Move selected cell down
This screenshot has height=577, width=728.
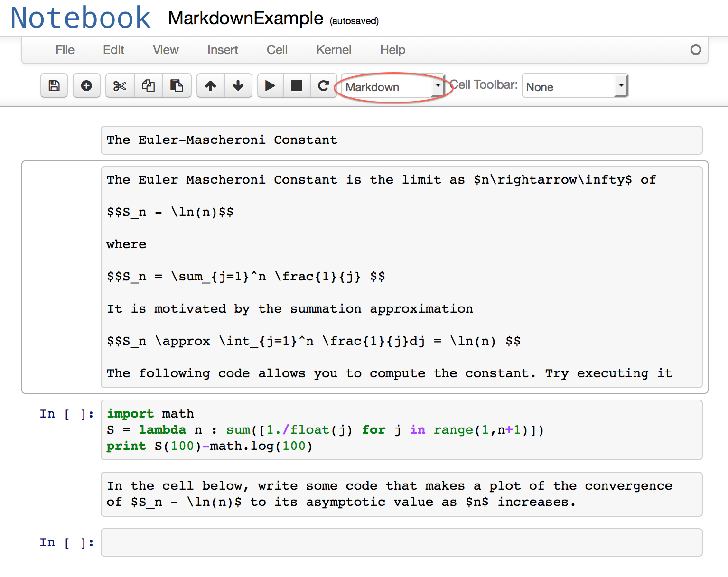(x=238, y=86)
